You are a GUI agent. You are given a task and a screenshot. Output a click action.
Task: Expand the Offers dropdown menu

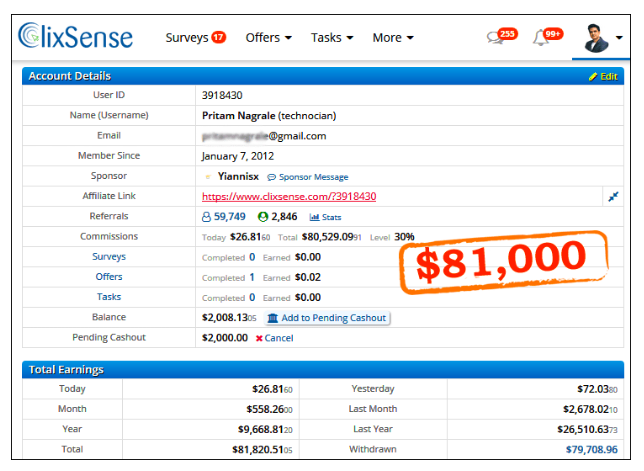coord(268,38)
